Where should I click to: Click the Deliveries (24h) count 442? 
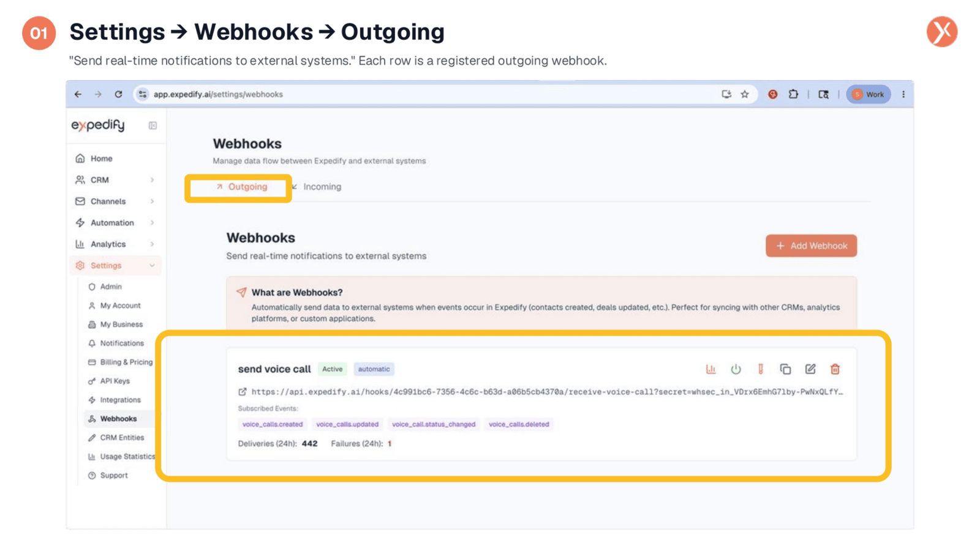[309, 444]
